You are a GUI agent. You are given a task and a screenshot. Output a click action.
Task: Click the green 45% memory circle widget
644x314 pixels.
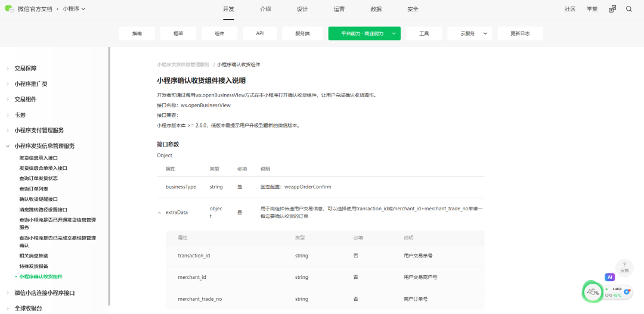pyautogui.click(x=592, y=292)
